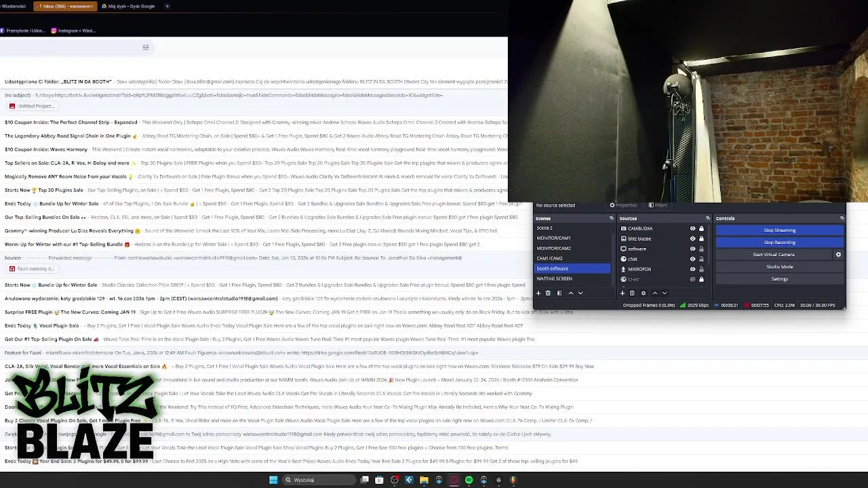
Task: Switch to the Inbox (264) browser tab
Action: 64,6
